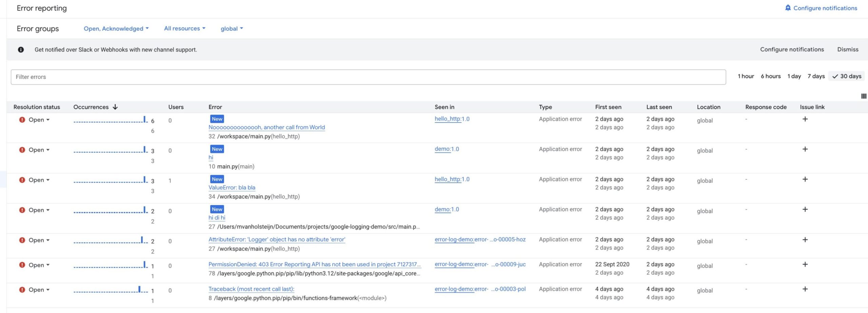The image size is (868, 313).
Task: Change resolution status of 'ValueError: bla bla' row
Action: [x=39, y=180]
